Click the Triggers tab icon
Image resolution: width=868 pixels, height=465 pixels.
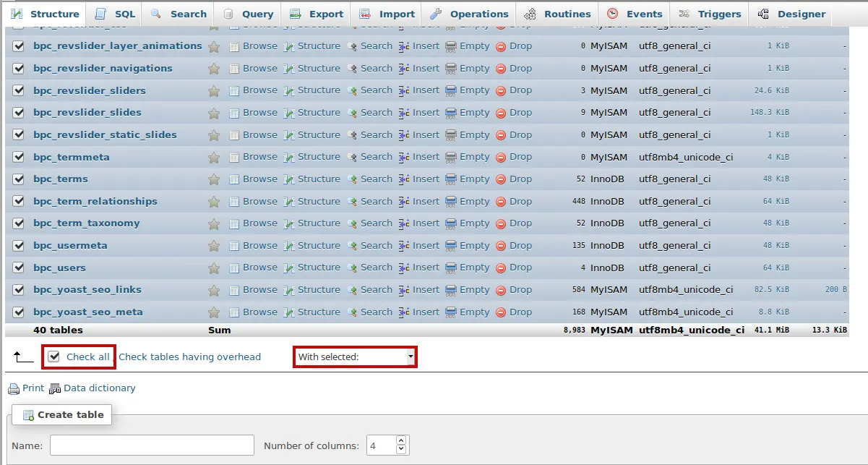click(684, 14)
